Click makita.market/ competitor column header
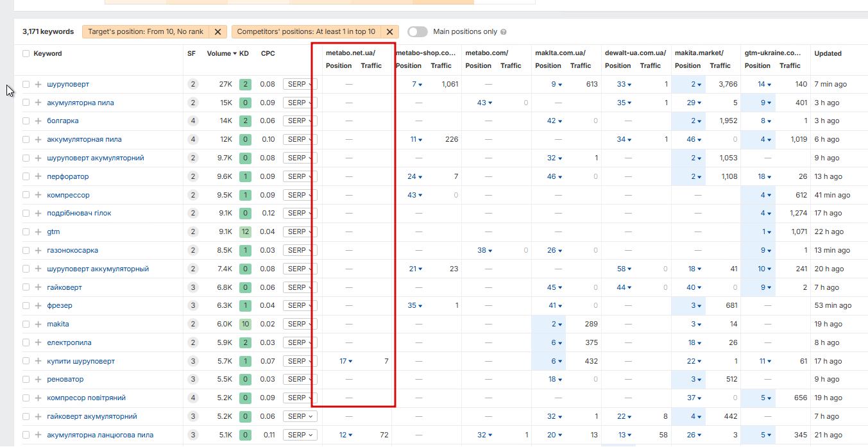Image resolution: width=868 pixels, height=447 pixels. (699, 53)
